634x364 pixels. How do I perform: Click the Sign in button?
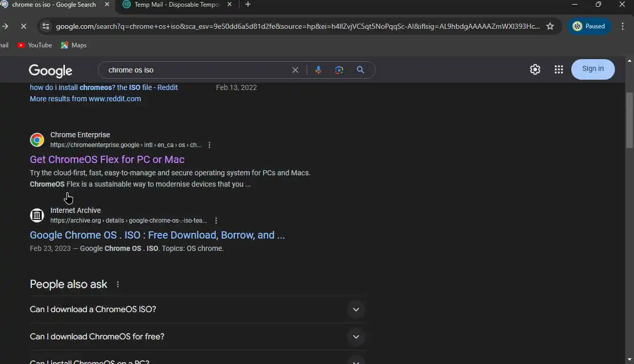click(x=593, y=69)
